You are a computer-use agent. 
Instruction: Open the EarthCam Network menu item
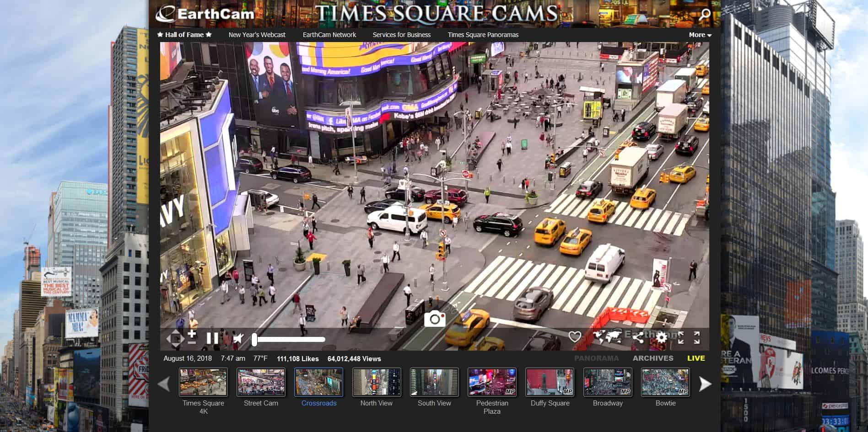tap(329, 35)
